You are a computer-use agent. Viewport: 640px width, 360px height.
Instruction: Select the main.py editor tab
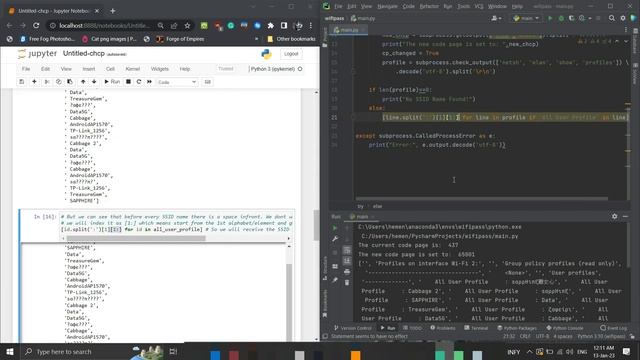point(349,30)
